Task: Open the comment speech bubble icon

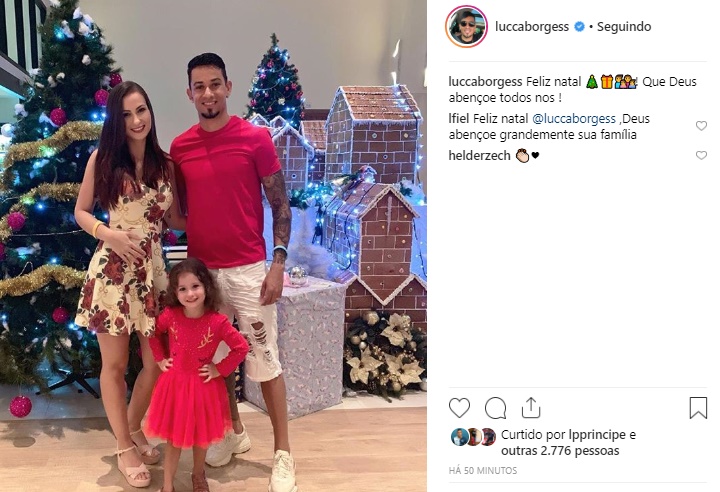Action: click(x=495, y=408)
